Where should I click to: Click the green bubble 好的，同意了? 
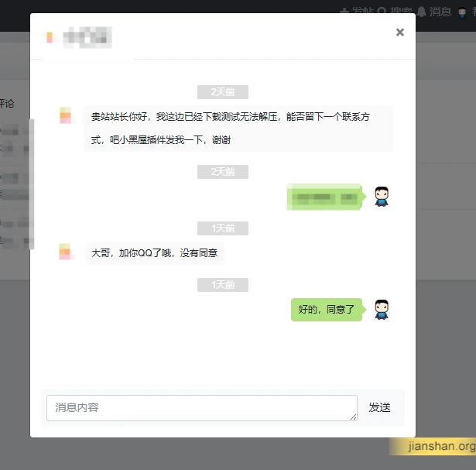click(x=327, y=310)
